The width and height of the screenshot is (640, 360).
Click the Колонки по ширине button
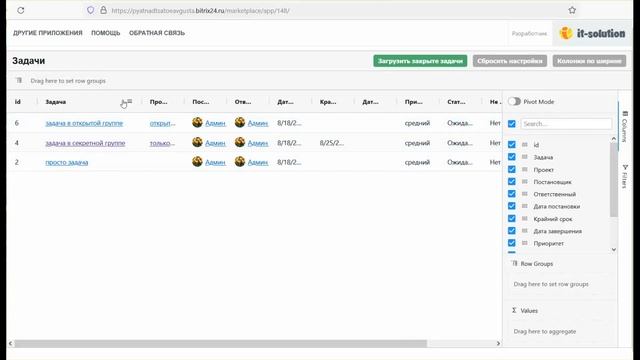(589, 61)
